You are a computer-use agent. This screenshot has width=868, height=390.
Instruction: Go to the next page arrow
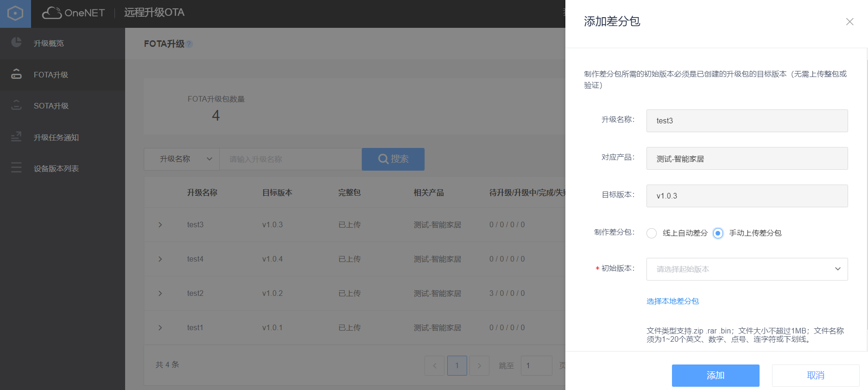[479, 365]
